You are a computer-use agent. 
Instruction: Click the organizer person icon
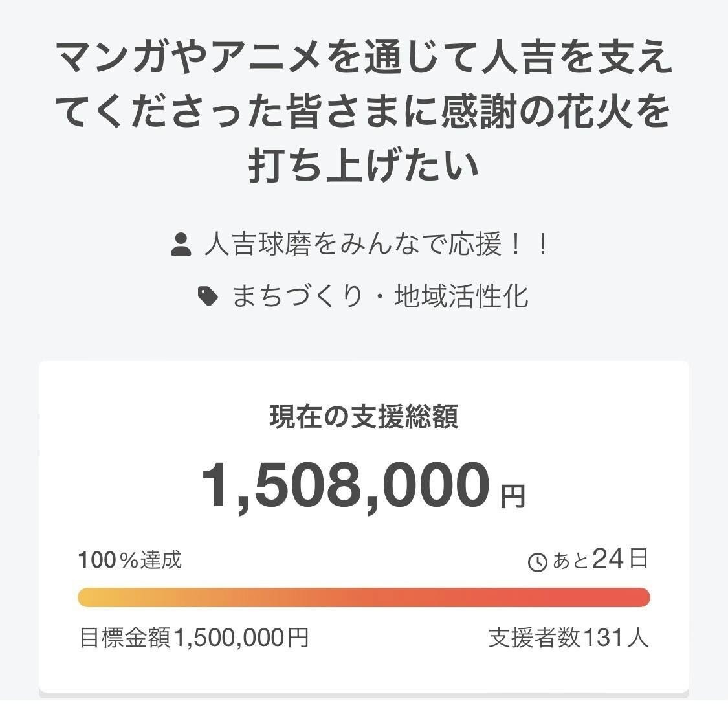(x=181, y=245)
